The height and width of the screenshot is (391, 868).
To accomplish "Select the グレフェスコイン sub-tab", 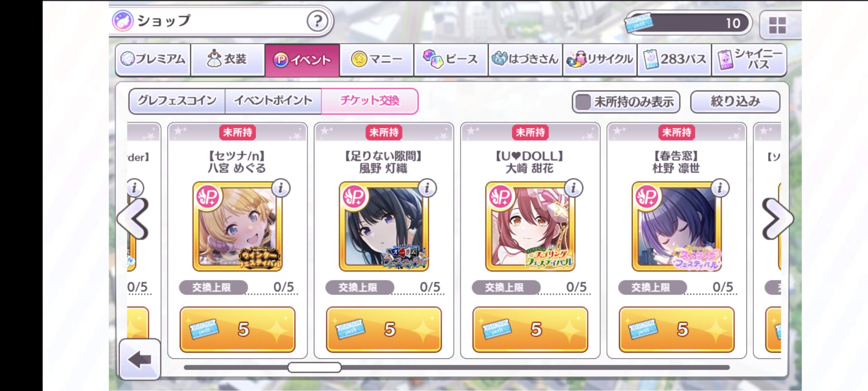I will point(177,101).
